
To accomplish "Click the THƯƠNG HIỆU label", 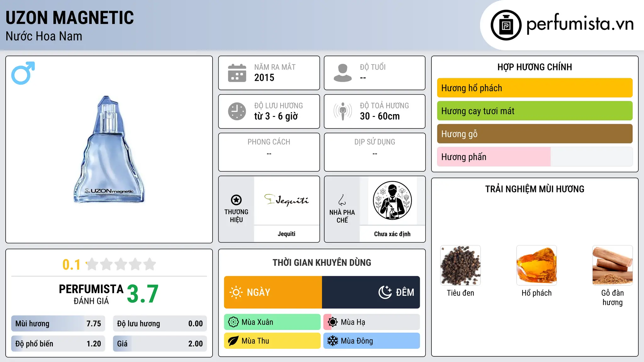I will 236,216.
